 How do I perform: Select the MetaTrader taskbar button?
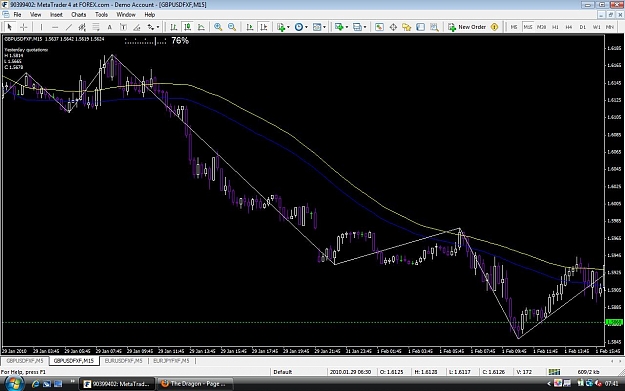click(117, 384)
